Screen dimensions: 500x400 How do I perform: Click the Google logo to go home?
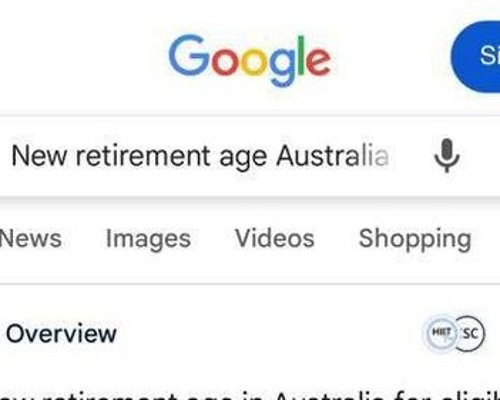click(250, 60)
